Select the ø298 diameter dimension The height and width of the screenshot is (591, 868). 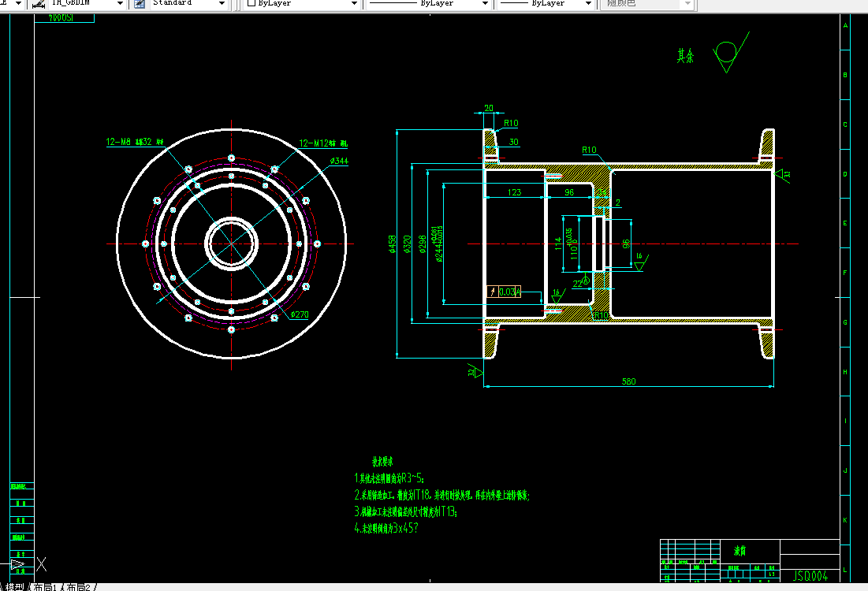click(x=423, y=244)
